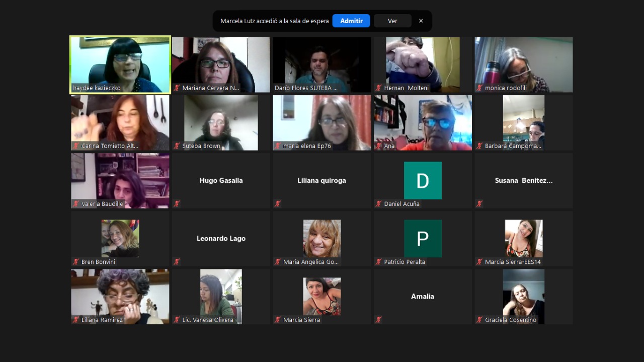Click muted mic icon on Amalia's tile
This screenshot has height=362, width=644.
(378, 320)
